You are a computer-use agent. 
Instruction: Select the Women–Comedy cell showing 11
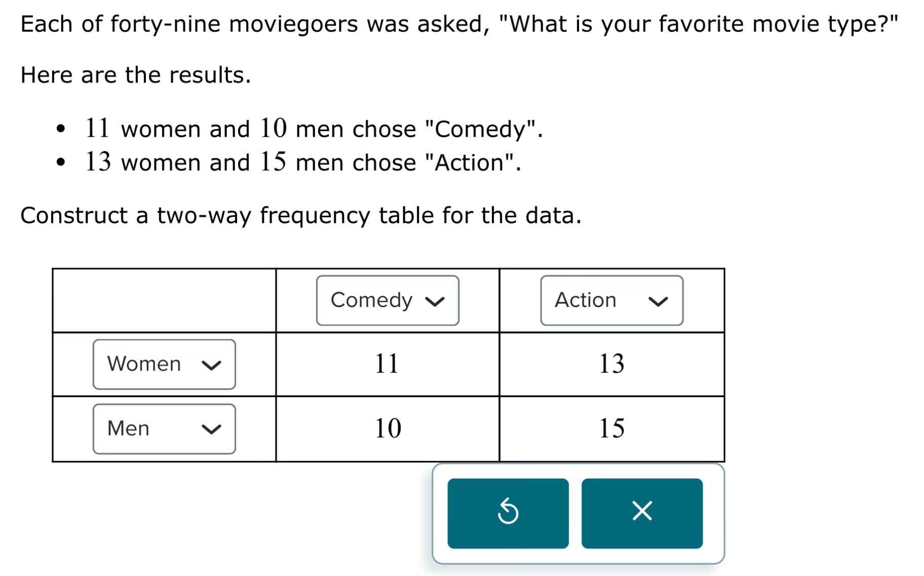pos(388,364)
